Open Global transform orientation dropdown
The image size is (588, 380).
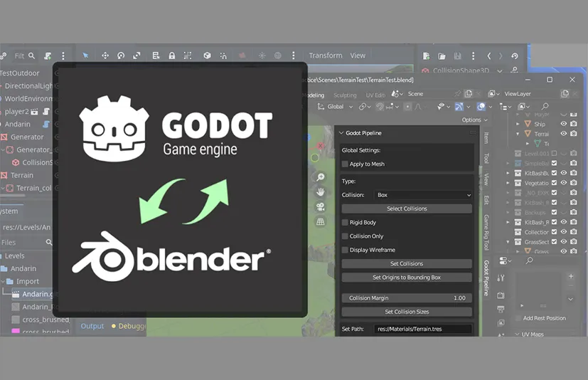pos(336,107)
